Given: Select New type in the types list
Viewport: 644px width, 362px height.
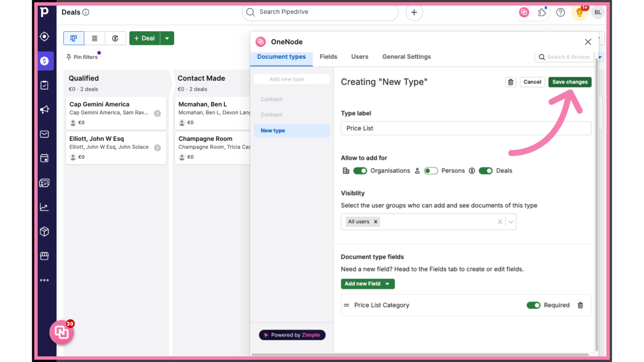Looking at the screenshot, I should coord(292,130).
